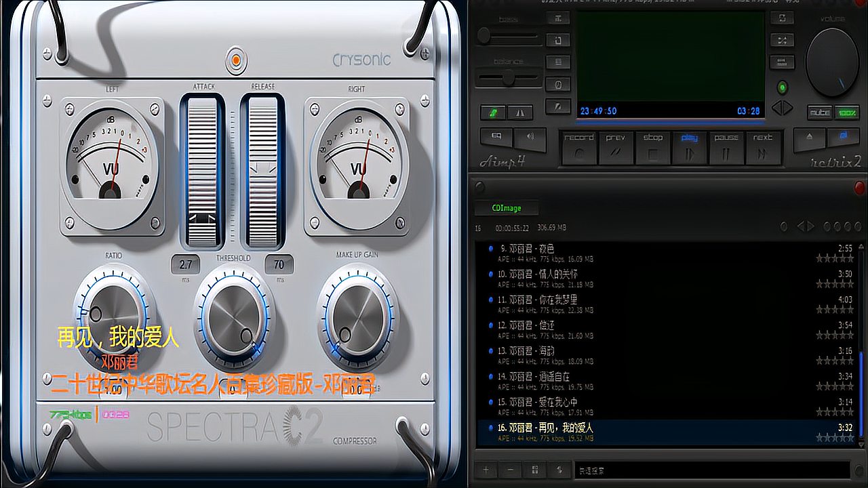Open the EQ equalizer panel
868x488 pixels.
coord(496,137)
